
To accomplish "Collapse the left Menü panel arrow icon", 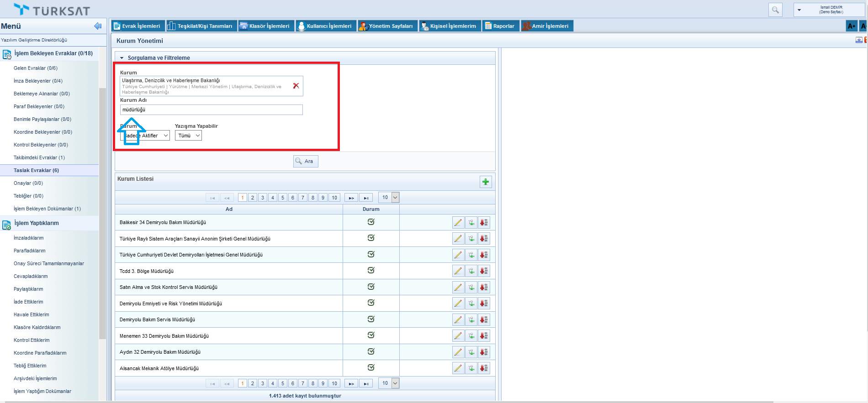I will point(97,26).
